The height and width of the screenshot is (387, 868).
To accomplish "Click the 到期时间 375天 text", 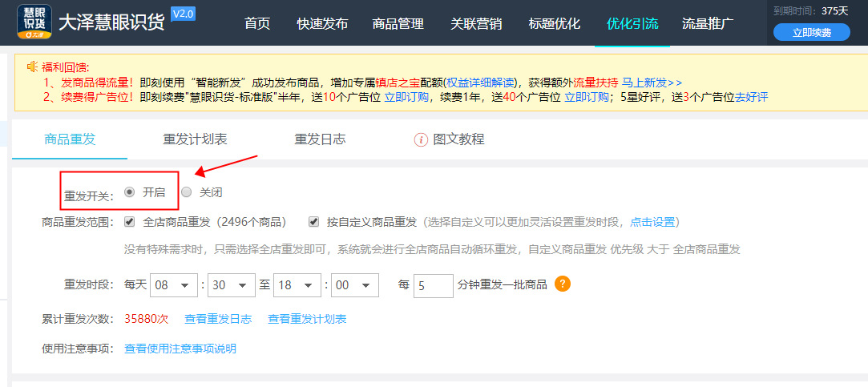I will pos(810,10).
